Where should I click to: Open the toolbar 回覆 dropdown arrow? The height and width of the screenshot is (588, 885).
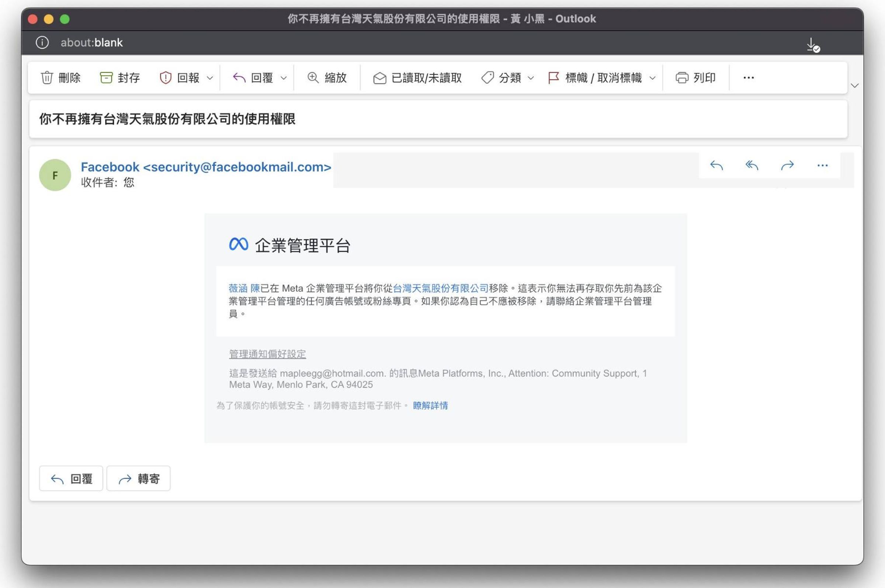pos(284,78)
